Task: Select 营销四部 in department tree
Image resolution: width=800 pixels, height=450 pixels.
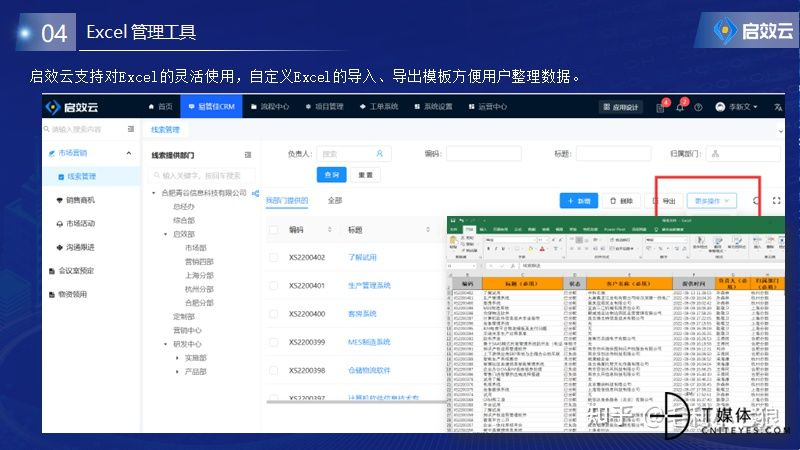Action: [199, 262]
